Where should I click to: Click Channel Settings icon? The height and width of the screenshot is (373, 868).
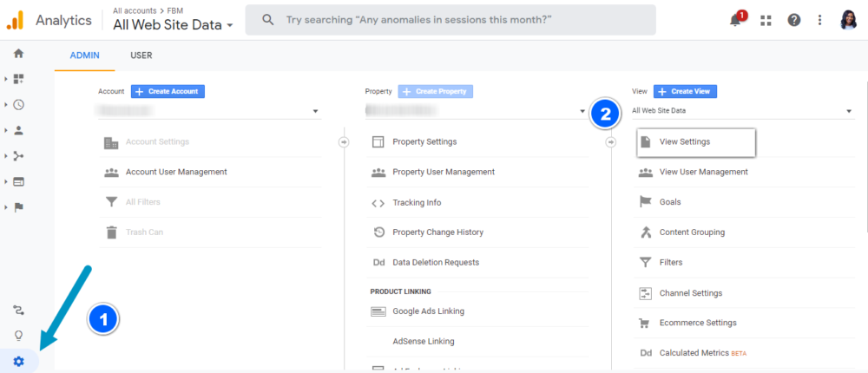pos(646,292)
